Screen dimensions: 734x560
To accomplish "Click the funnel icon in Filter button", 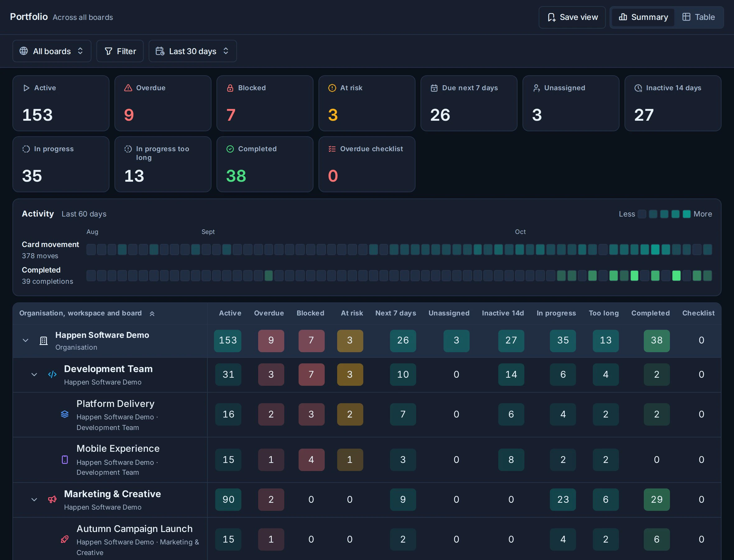I will pyautogui.click(x=108, y=51).
